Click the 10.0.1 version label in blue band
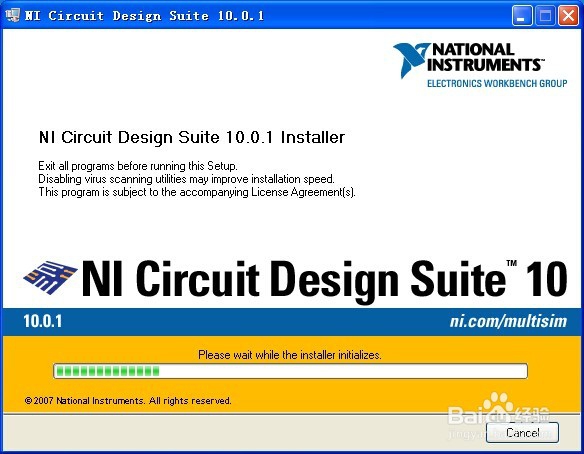 (43, 321)
